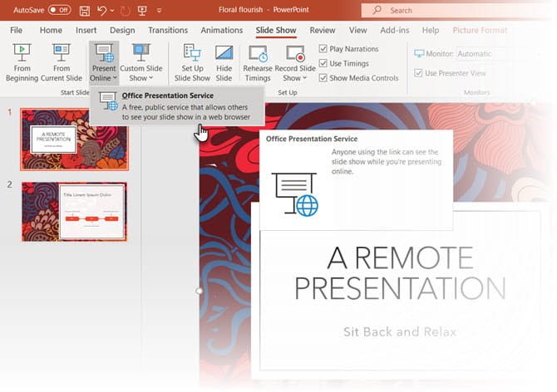Start slideshow From Beginning
Image resolution: width=557 pixels, height=392 pixels.
(x=22, y=62)
